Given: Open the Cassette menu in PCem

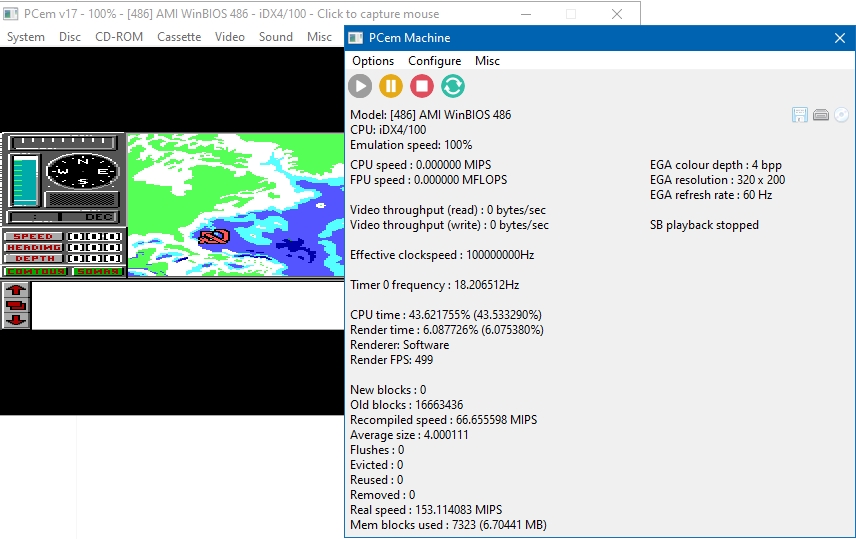Looking at the screenshot, I should 179,37.
